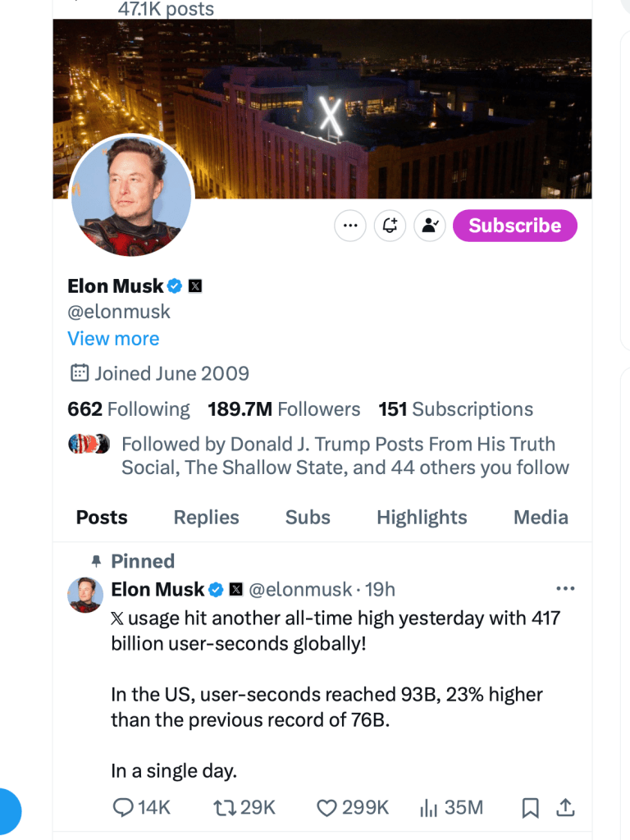The height and width of the screenshot is (840, 630).
Task: Open the 151 Subscriptions link
Action: point(455,409)
